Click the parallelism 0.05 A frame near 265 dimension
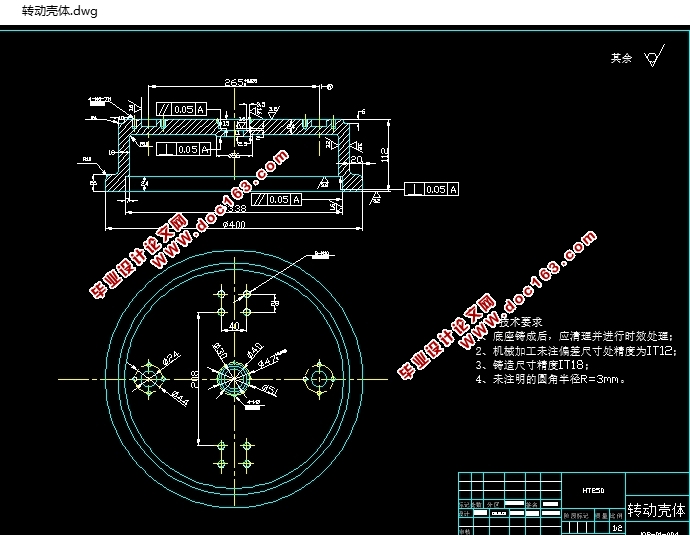Image resolution: width=690 pixels, height=535 pixels. (181, 109)
